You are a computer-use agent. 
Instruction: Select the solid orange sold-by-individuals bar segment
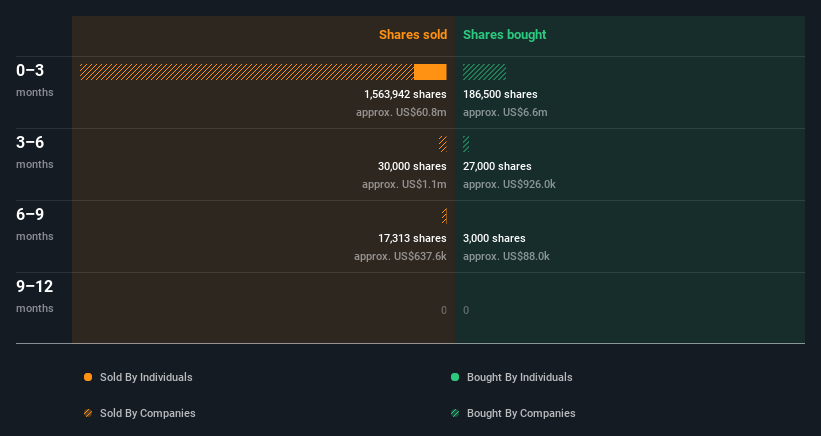430,72
